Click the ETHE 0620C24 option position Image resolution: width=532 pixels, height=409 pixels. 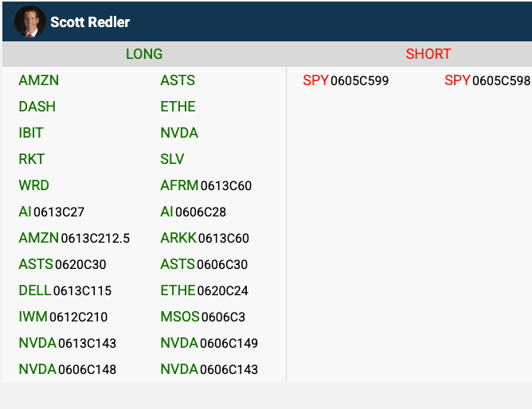click(x=205, y=290)
